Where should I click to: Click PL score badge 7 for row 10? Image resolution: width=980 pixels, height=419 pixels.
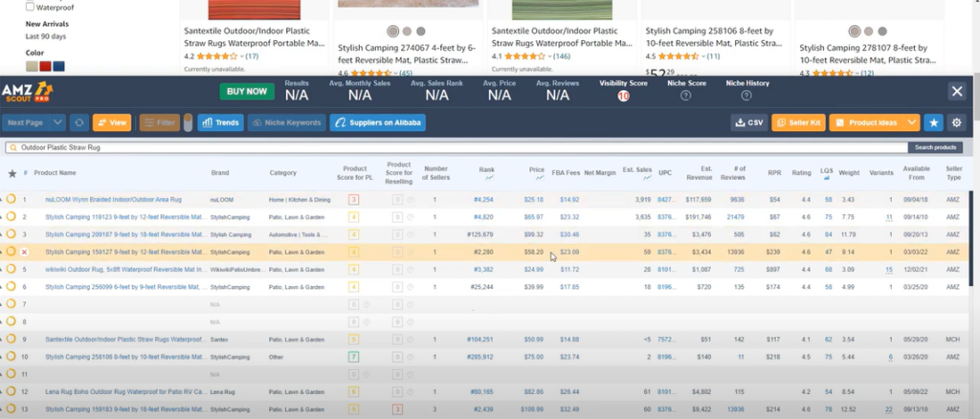[x=353, y=357]
